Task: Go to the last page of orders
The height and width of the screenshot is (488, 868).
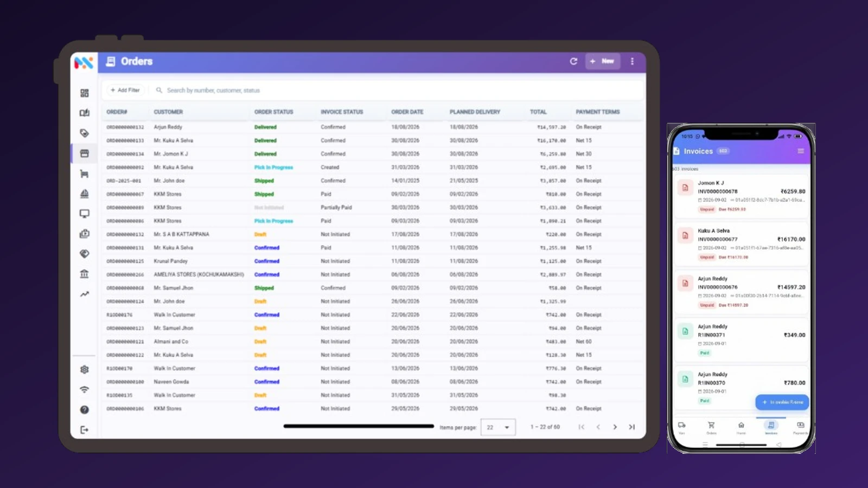Action: 631,427
